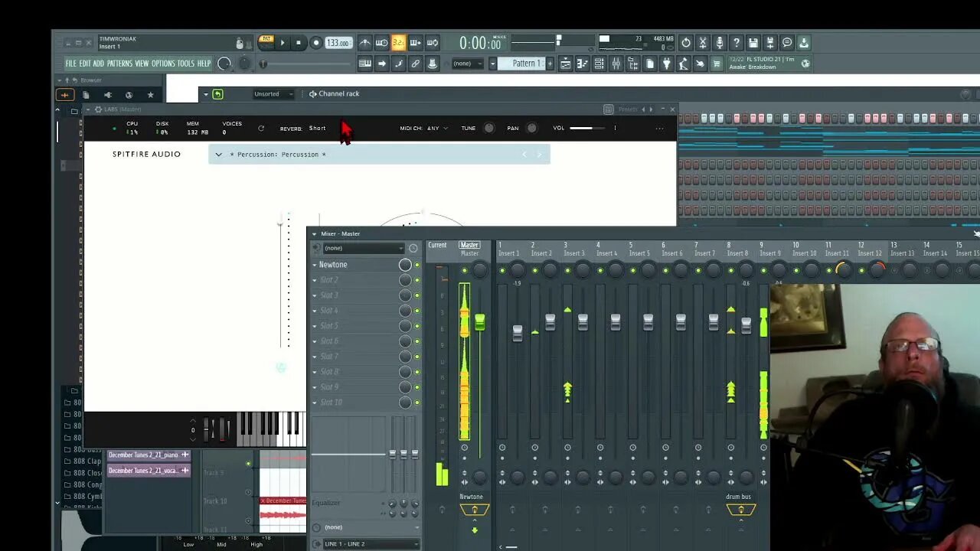Toggle the loop recording icon

point(432,43)
